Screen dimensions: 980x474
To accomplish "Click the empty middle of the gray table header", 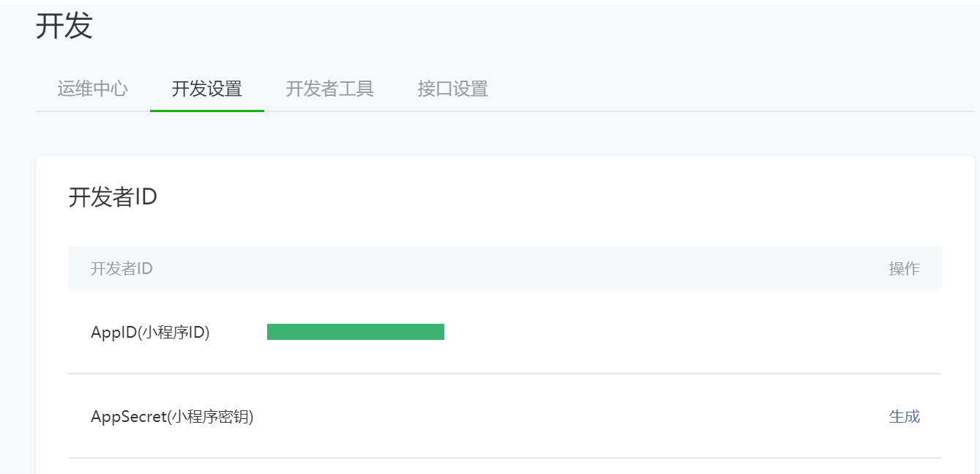I will point(505,268).
